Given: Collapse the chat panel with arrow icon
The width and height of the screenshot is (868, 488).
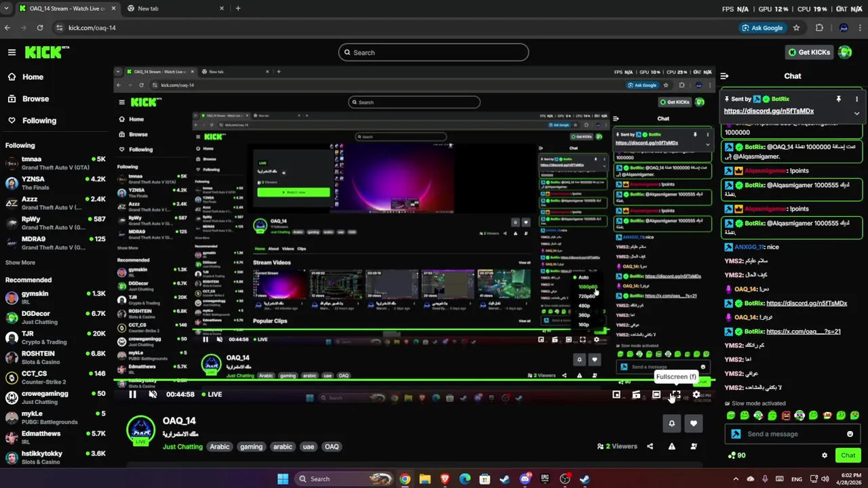Looking at the screenshot, I should (x=724, y=77).
